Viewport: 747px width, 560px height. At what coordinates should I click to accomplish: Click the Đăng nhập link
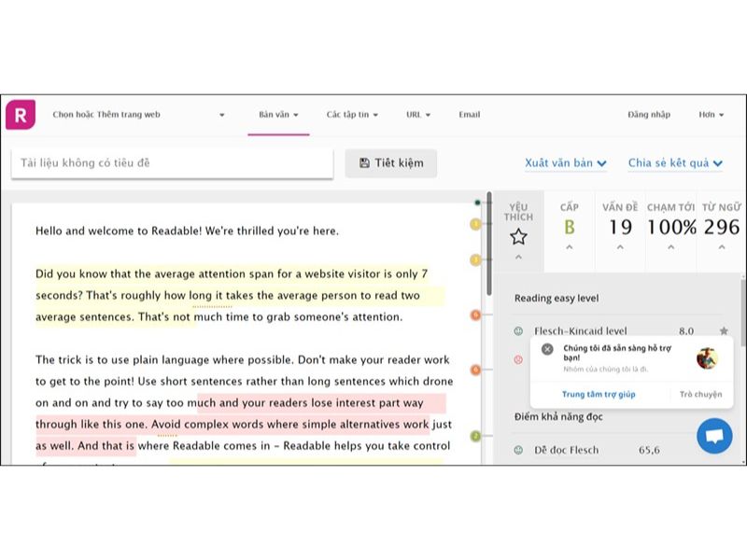649,114
